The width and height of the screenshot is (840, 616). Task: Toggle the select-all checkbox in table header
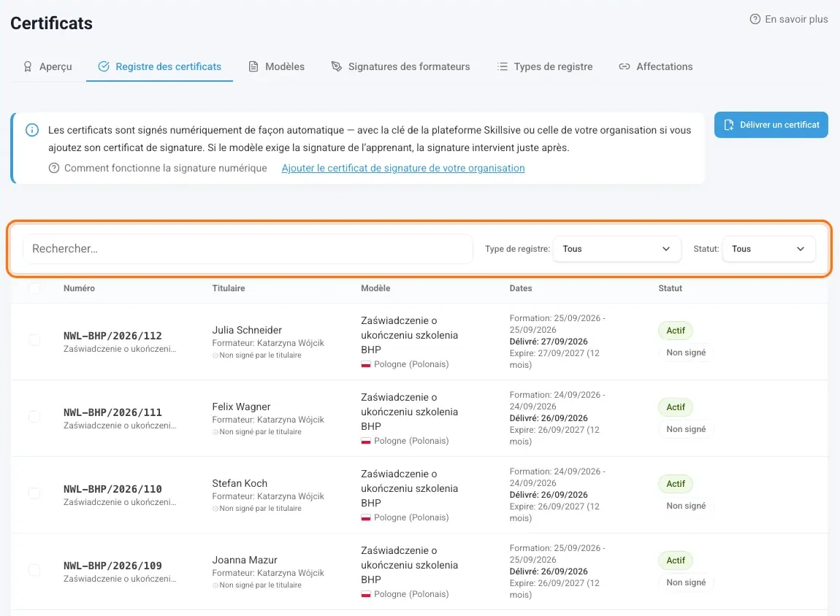(x=34, y=288)
